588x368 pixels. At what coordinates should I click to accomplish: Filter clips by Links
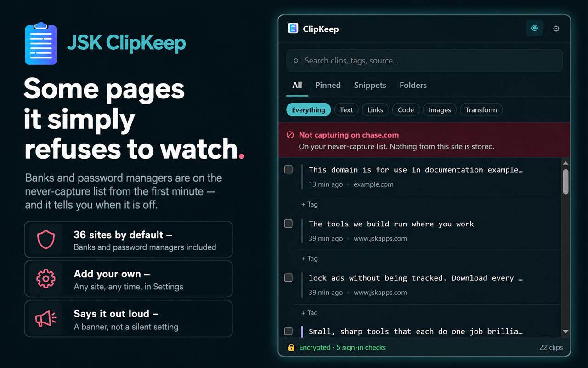(x=375, y=110)
